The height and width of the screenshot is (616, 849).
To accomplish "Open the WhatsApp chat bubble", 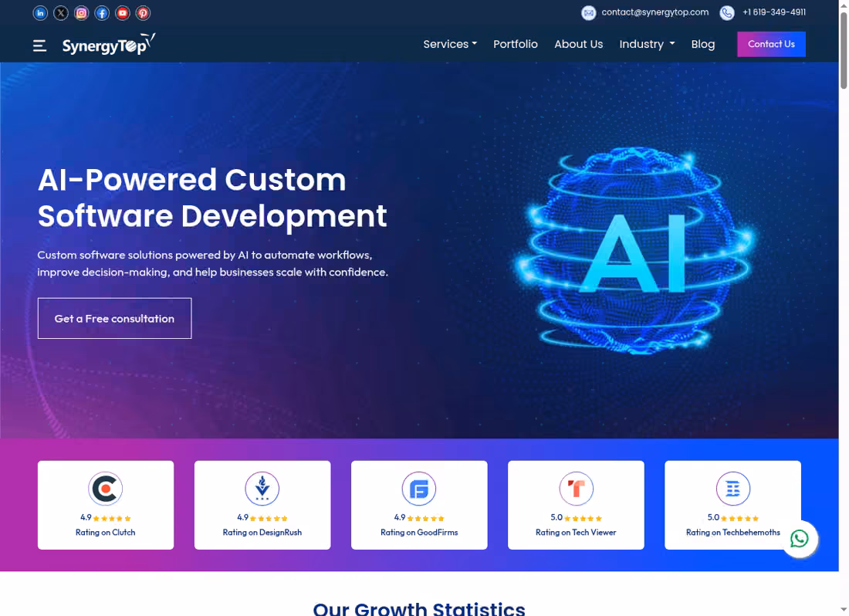I will 799,539.
